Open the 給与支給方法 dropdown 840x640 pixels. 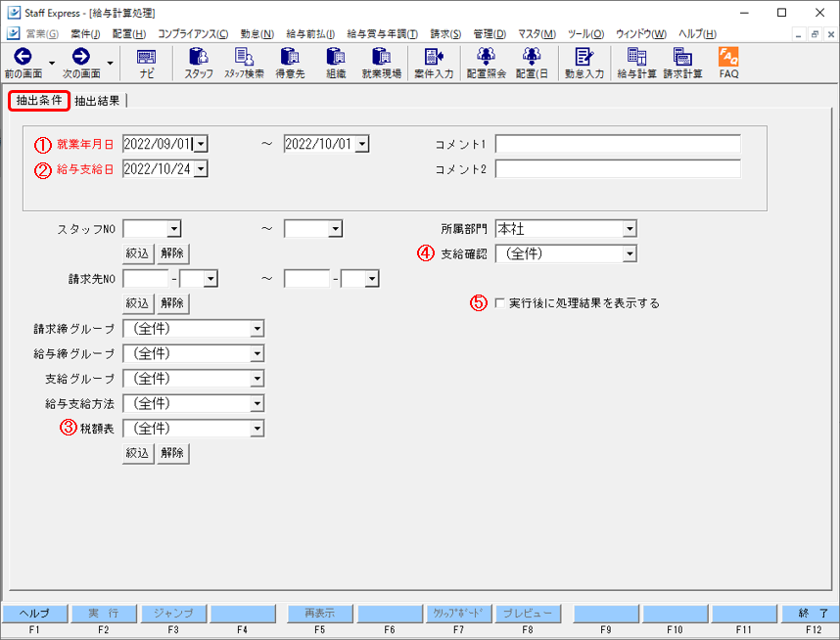click(257, 403)
